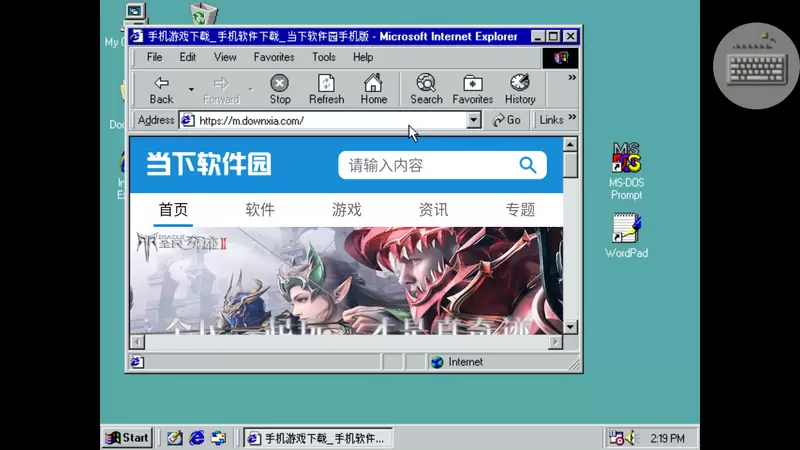This screenshot has width=800, height=450.
Task: Click the Back navigation arrow
Action: [x=161, y=88]
